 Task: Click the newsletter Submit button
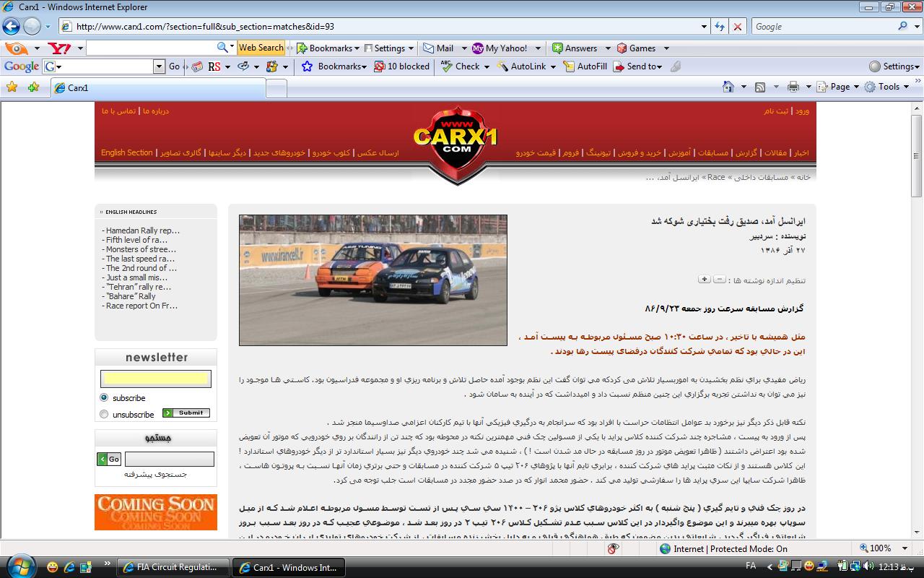tap(186, 413)
